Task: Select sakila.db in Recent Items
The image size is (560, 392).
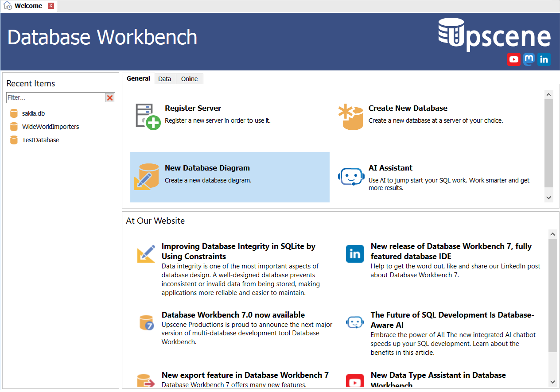Action: coord(33,113)
